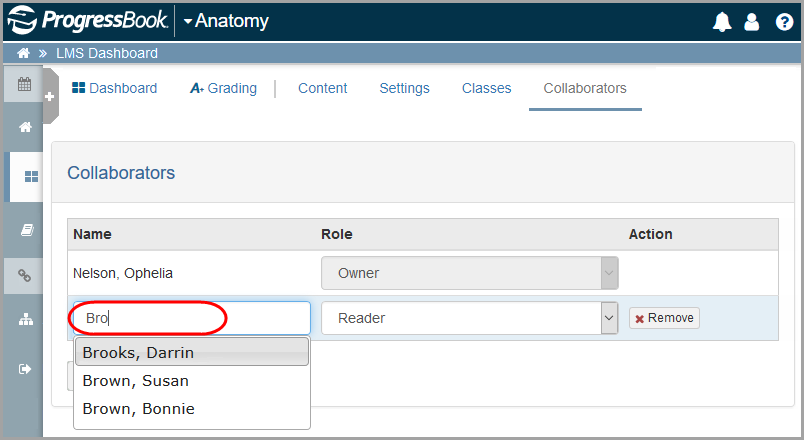Open the book icon in sidebar

click(x=27, y=230)
